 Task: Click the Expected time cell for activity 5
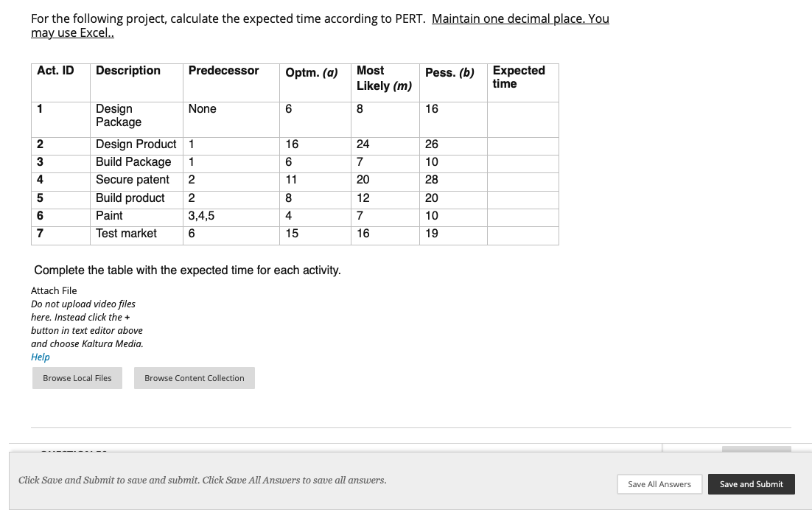pos(522,198)
